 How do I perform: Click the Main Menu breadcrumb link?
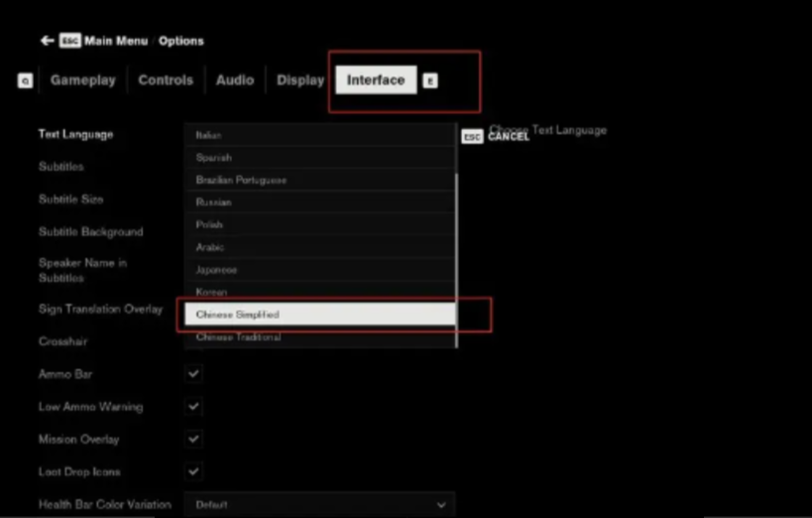[x=118, y=41]
